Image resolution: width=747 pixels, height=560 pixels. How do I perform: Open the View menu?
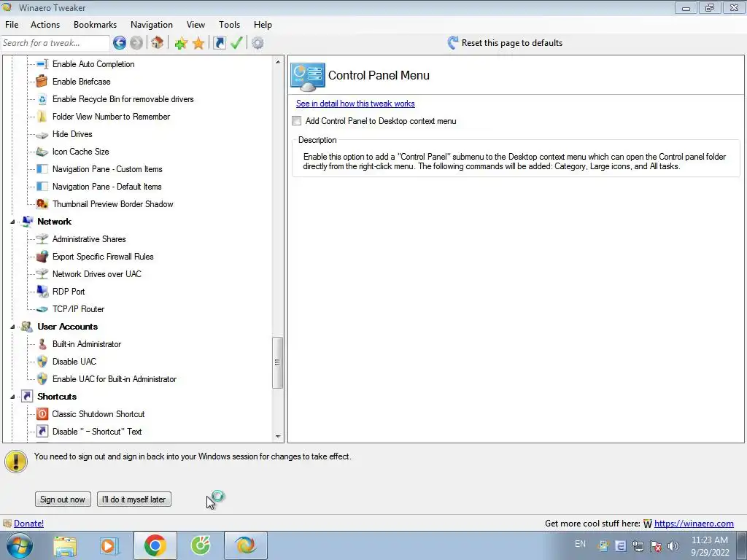click(x=196, y=25)
